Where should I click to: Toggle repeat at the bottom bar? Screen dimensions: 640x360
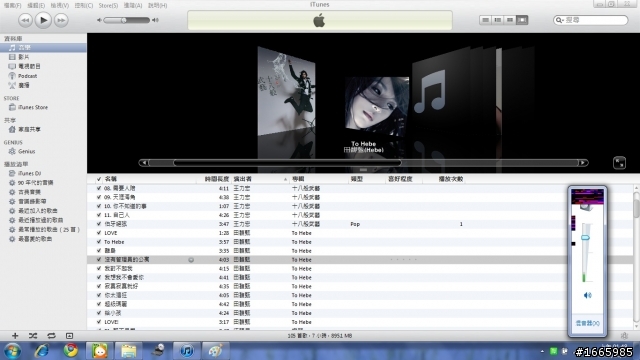tap(51, 336)
